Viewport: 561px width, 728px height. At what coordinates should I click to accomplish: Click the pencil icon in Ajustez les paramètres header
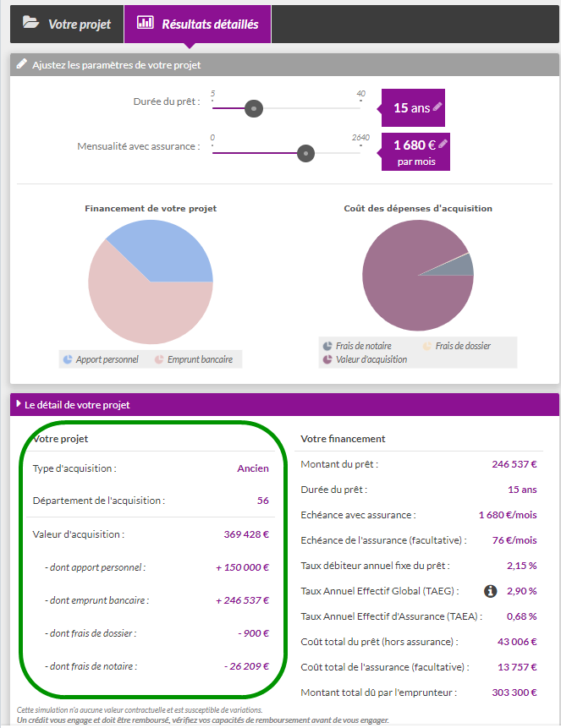coord(22,64)
